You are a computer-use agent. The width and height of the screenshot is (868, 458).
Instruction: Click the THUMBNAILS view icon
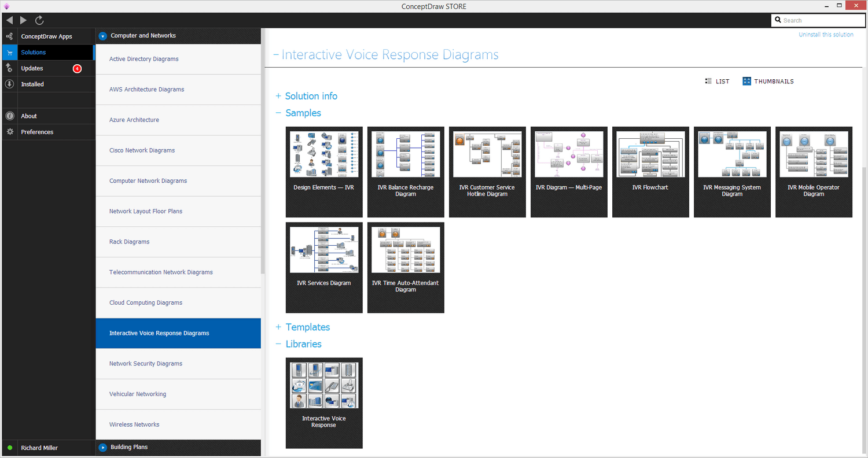point(747,82)
